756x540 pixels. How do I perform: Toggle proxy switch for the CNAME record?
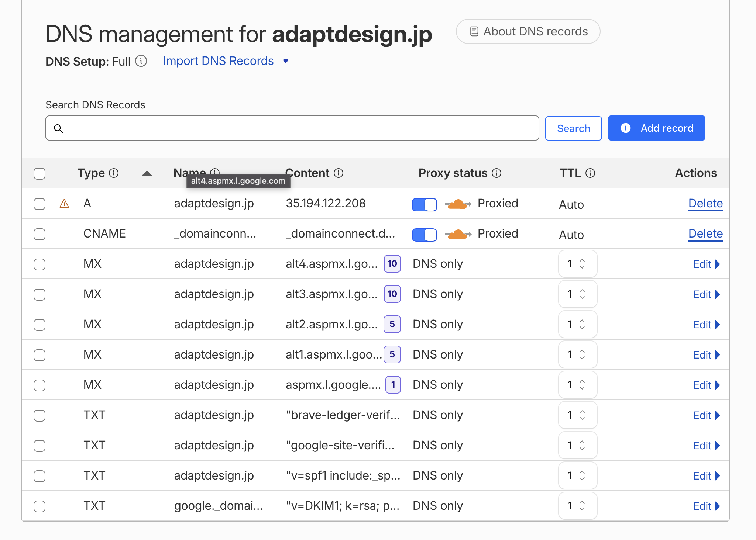pyautogui.click(x=425, y=235)
